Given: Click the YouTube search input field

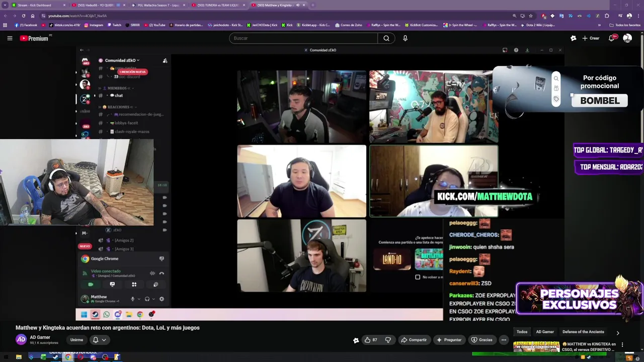Looking at the screenshot, I should [x=303, y=38].
